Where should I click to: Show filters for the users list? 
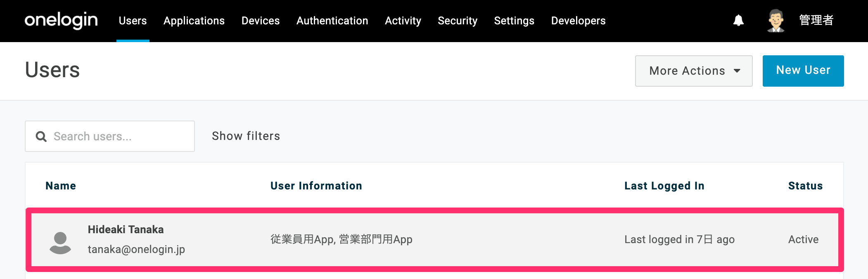click(246, 136)
